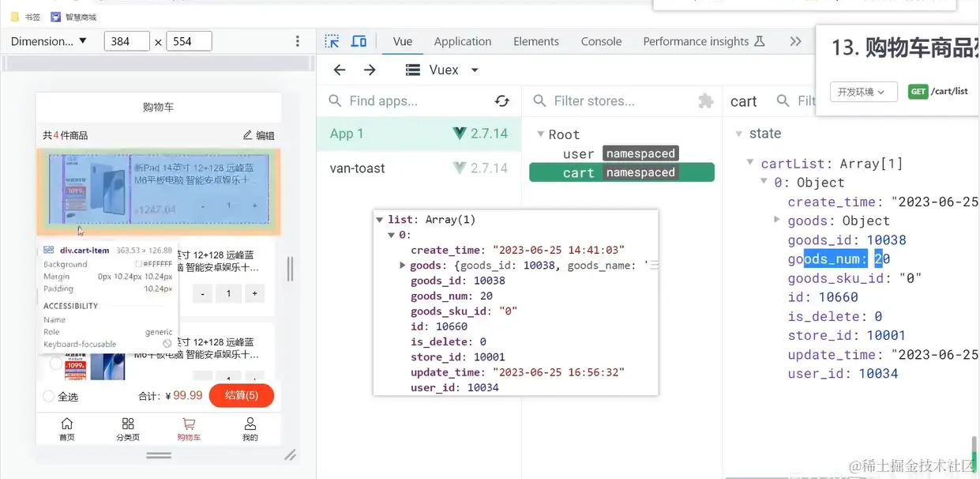
Task: Select the van-toast app
Action: (419, 168)
